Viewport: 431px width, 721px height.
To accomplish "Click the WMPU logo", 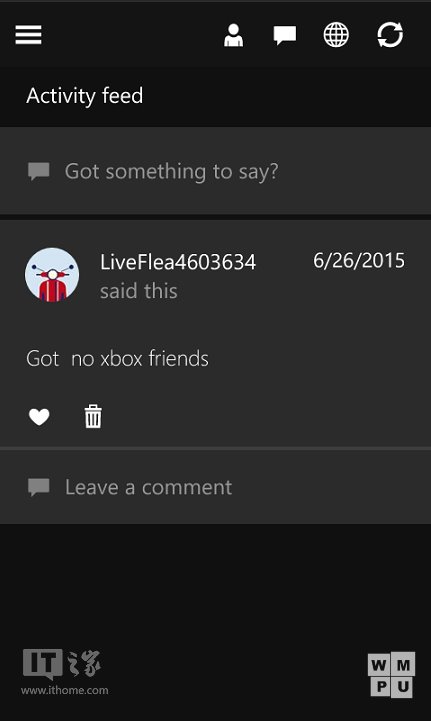I will click(x=391, y=675).
